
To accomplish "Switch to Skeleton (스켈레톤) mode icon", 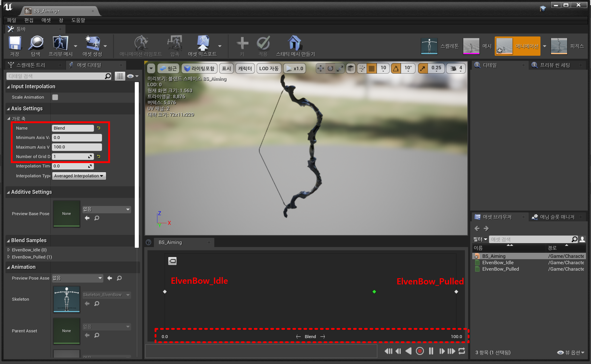I will click(429, 46).
